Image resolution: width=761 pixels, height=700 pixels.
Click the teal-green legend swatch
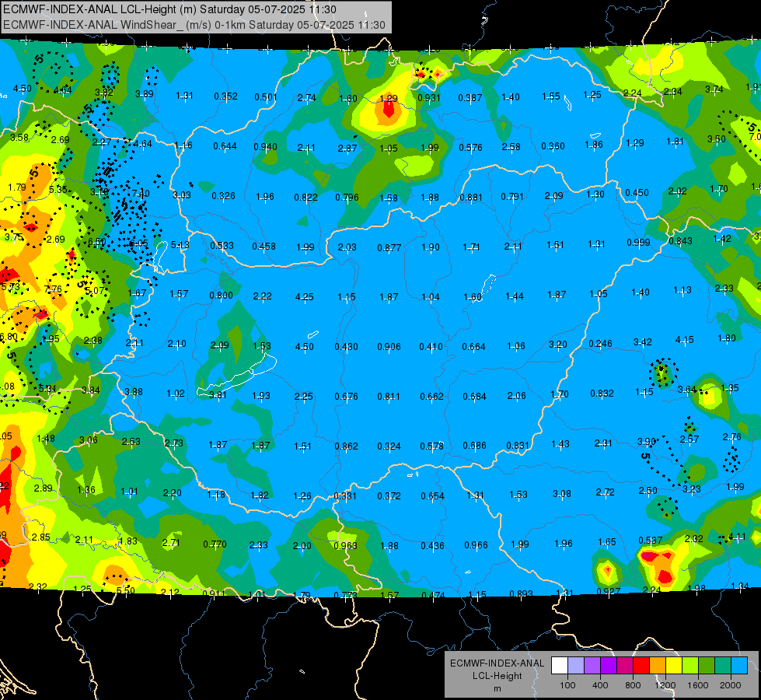point(723,666)
